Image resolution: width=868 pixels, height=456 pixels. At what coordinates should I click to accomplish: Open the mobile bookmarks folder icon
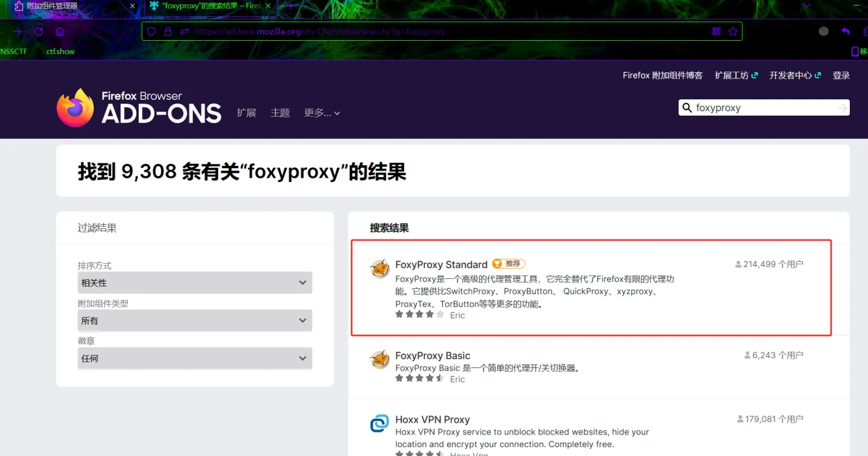coord(855,52)
